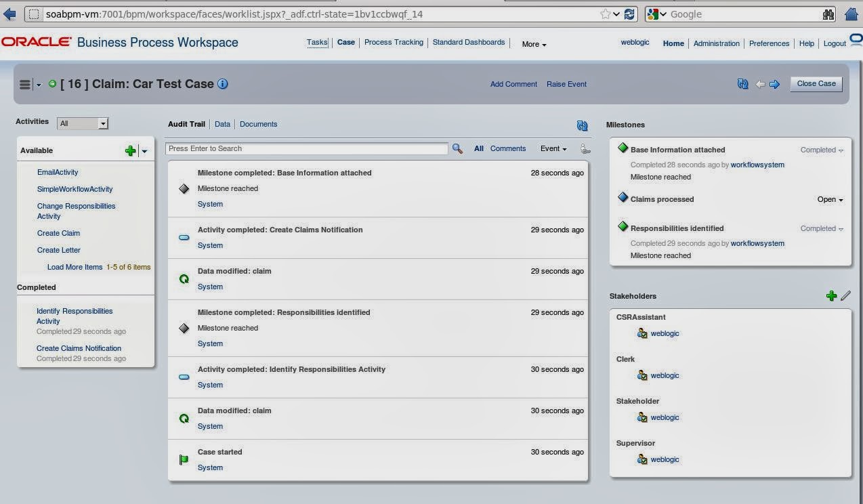Open the Process Tracking section
This screenshot has width=863, height=504.
pyautogui.click(x=394, y=42)
